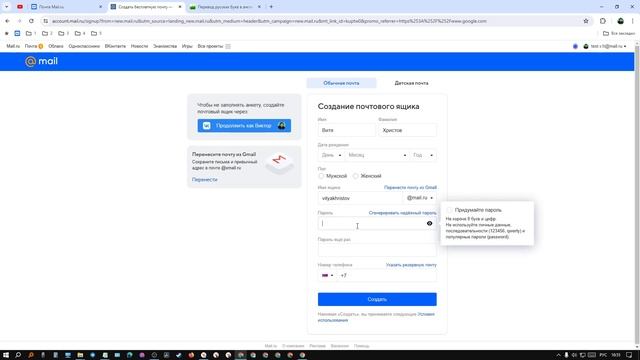Reload the current page
The height and width of the screenshot is (360, 640).
point(31,21)
